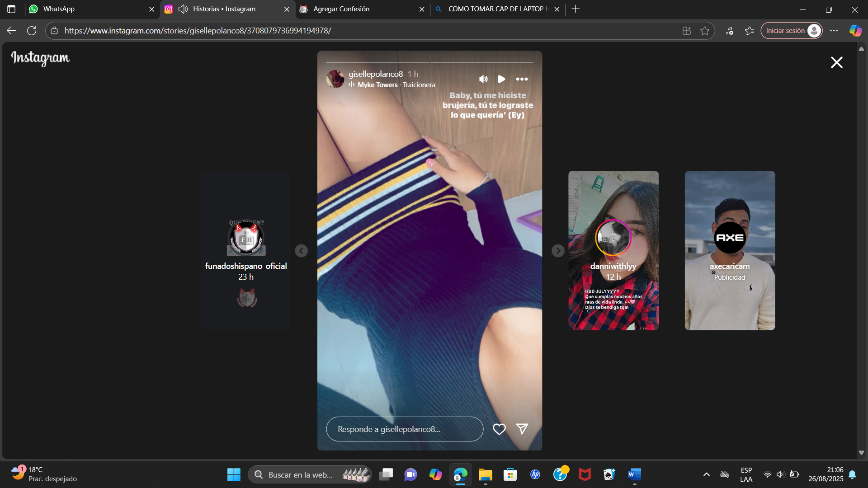Open the danniwithlyy story thumbnail
The image size is (868, 488).
coord(613,250)
